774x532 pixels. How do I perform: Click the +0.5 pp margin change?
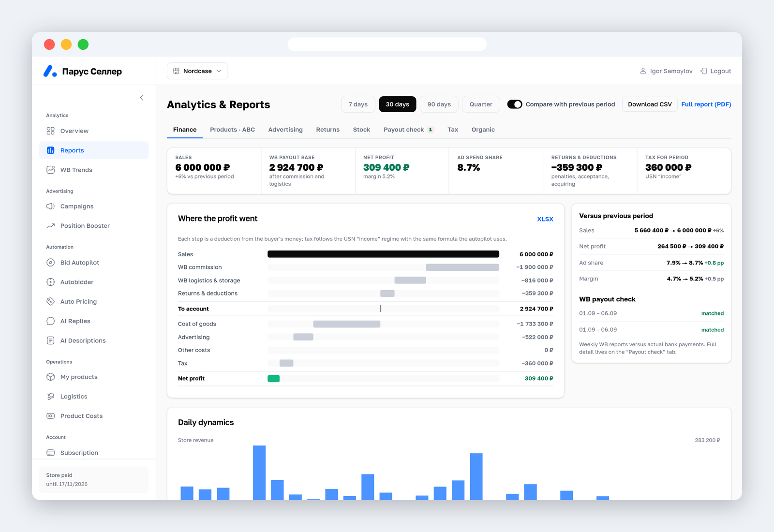[x=714, y=279]
